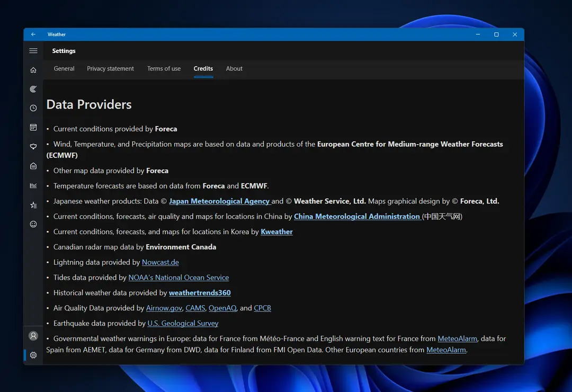Open the hamburger navigation menu
The height and width of the screenshot is (392, 572).
[x=33, y=51]
